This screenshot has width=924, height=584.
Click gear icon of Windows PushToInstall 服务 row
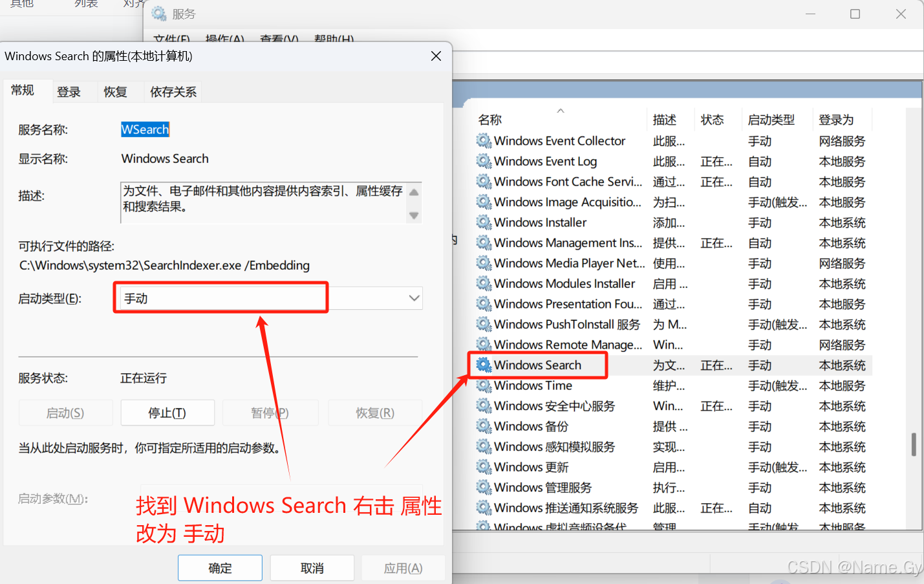coord(484,324)
